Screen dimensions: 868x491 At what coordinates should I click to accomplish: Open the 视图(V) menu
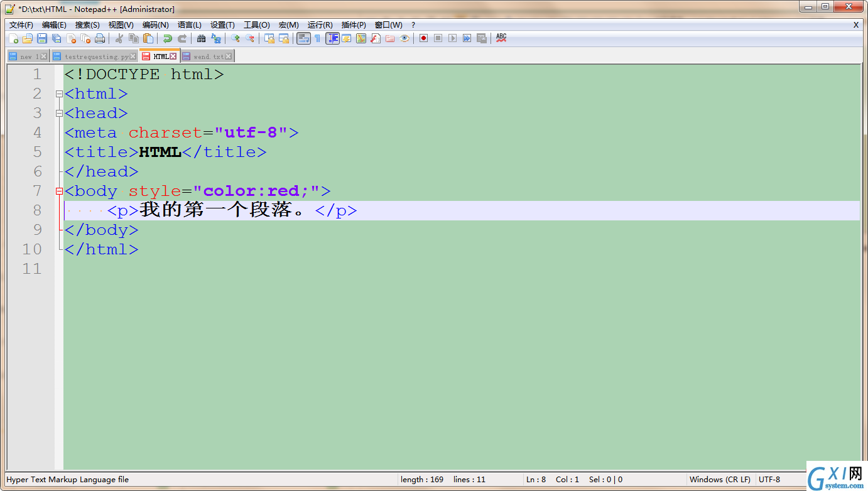pos(121,25)
